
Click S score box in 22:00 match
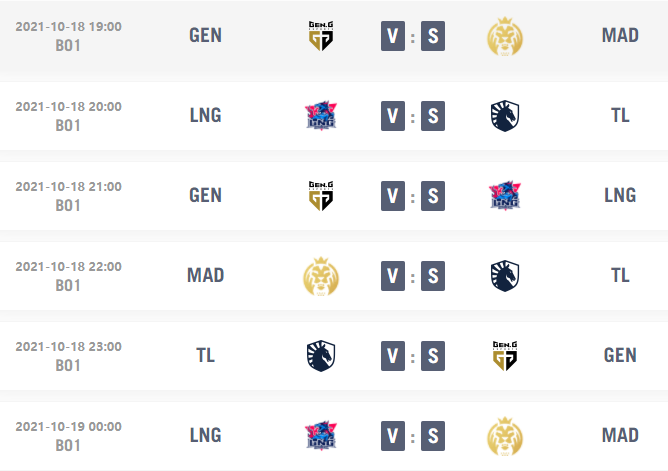(433, 276)
